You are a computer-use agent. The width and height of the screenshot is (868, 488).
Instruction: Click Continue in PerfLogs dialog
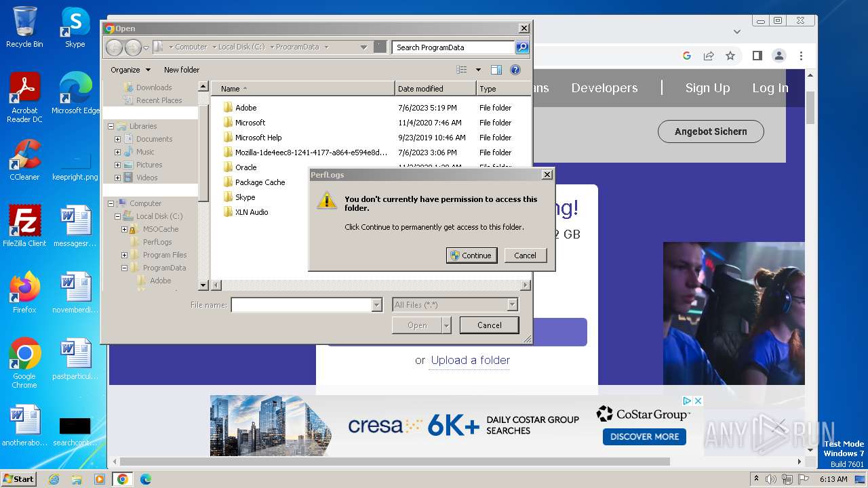point(471,256)
